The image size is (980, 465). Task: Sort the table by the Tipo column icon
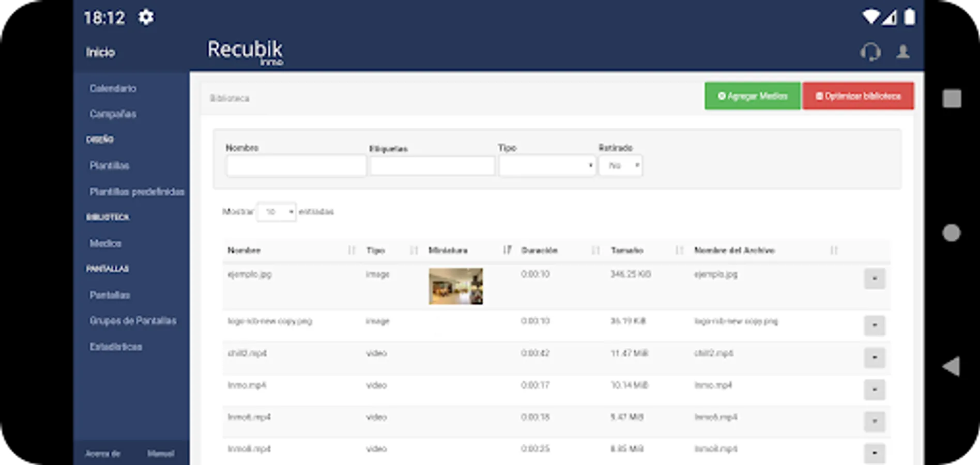pyautogui.click(x=414, y=251)
